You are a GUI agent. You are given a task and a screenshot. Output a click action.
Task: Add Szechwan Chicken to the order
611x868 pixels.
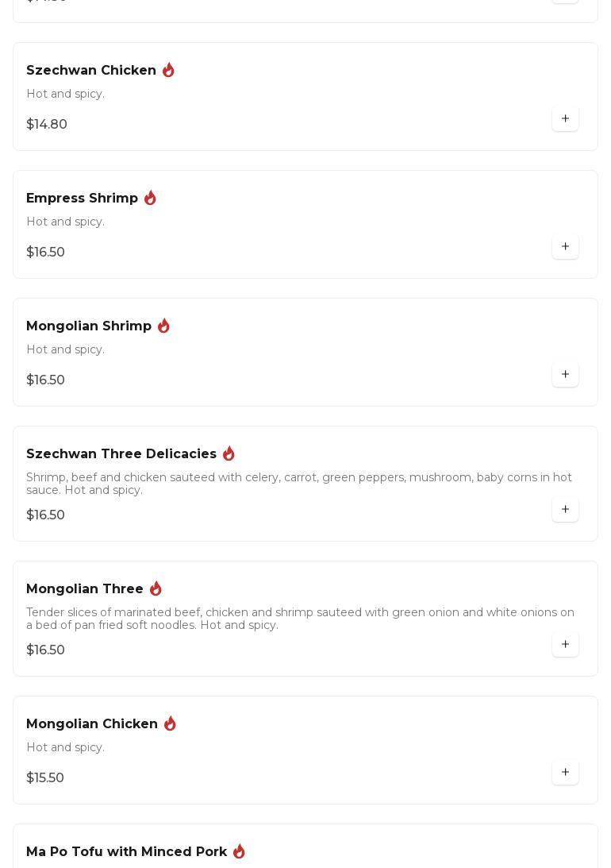tap(565, 119)
